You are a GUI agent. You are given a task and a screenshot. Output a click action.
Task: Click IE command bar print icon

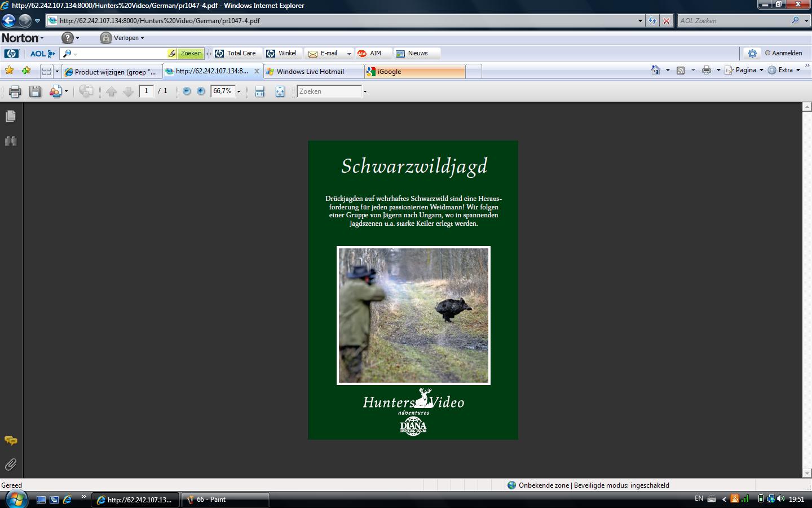pos(706,70)
